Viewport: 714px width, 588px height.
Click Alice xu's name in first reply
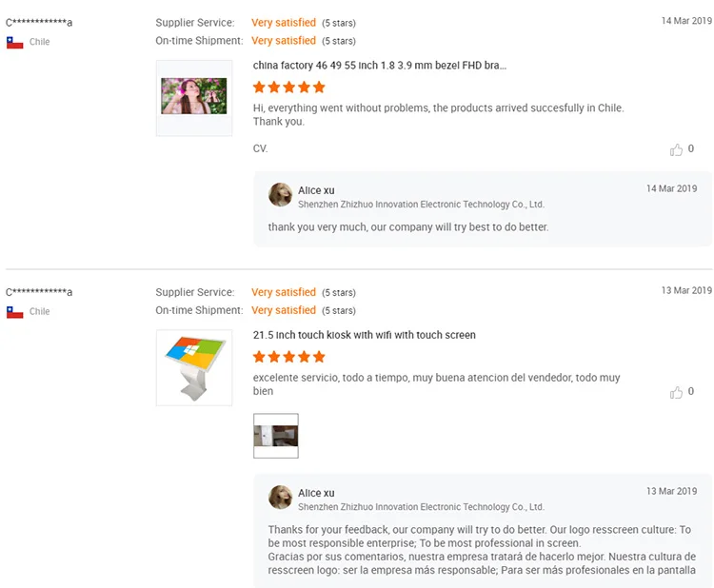[316, 190]
